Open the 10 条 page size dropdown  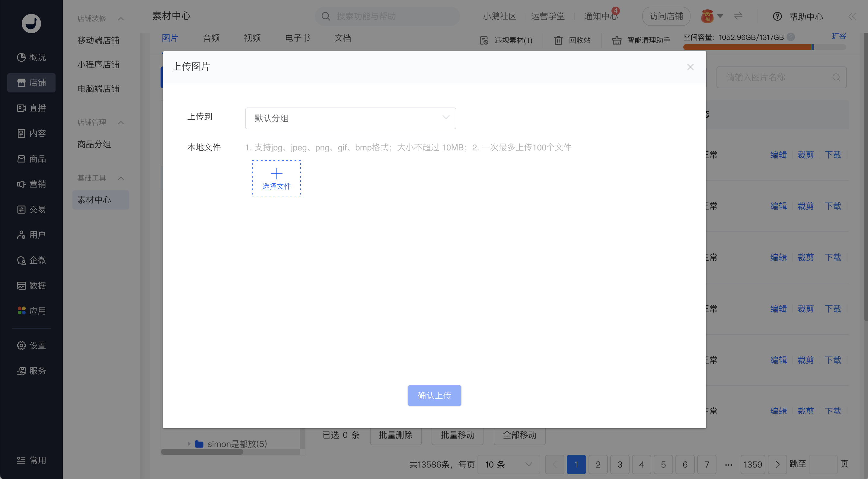[x=509, y=465]
